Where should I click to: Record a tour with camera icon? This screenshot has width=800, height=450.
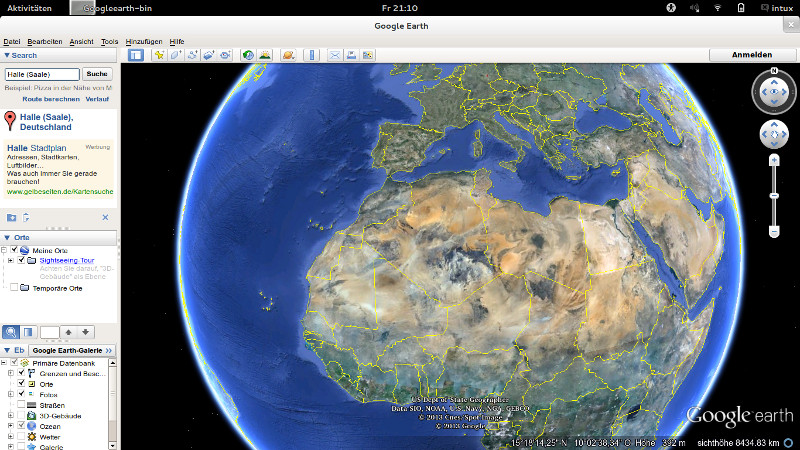225,55
